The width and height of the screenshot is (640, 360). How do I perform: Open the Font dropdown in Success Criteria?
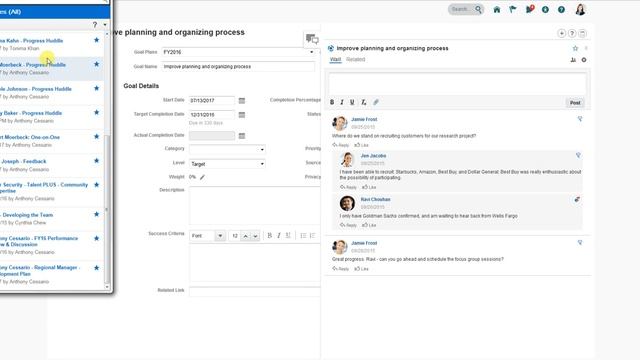[x=220, y=236]
